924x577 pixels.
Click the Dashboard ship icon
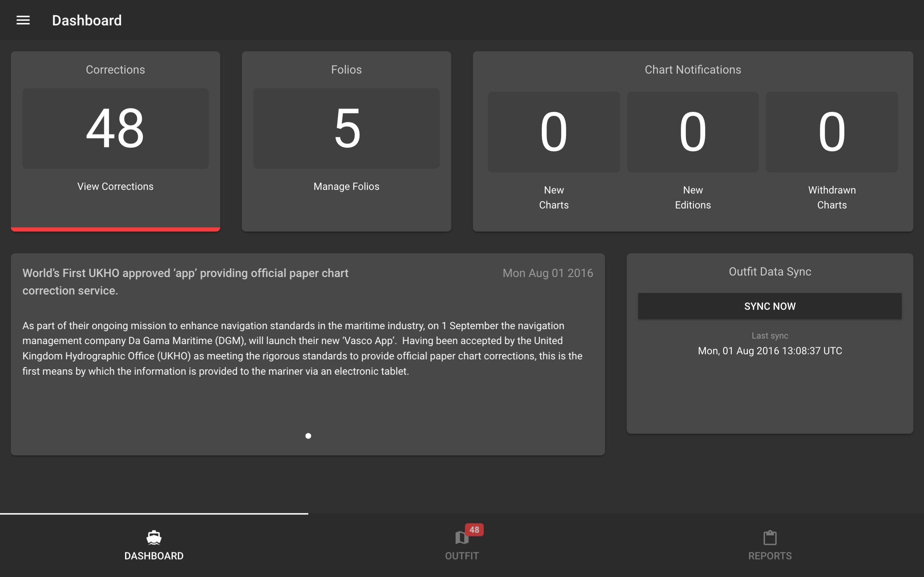[154, 537]
